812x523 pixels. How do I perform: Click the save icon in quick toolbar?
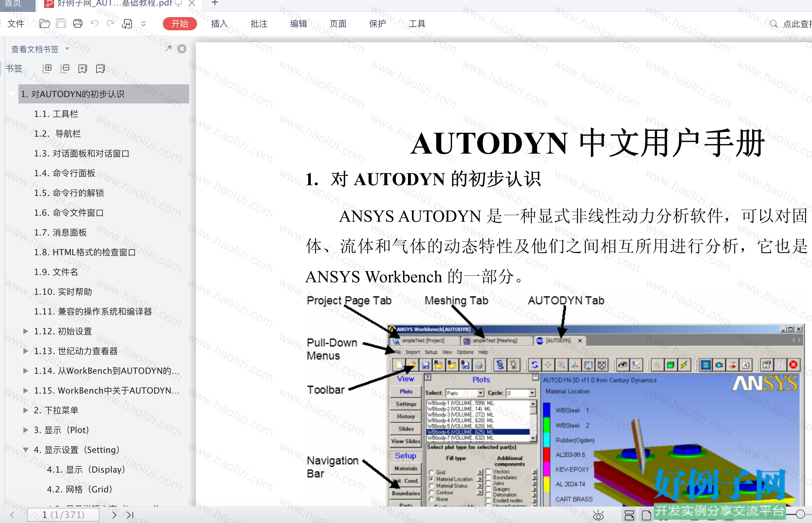click(x=61, y=23)
